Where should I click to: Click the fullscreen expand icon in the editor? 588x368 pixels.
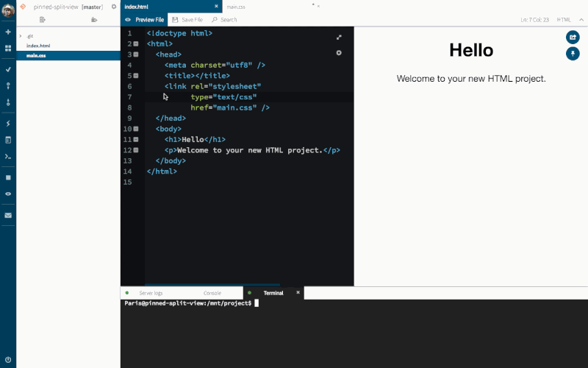(339, 38)
